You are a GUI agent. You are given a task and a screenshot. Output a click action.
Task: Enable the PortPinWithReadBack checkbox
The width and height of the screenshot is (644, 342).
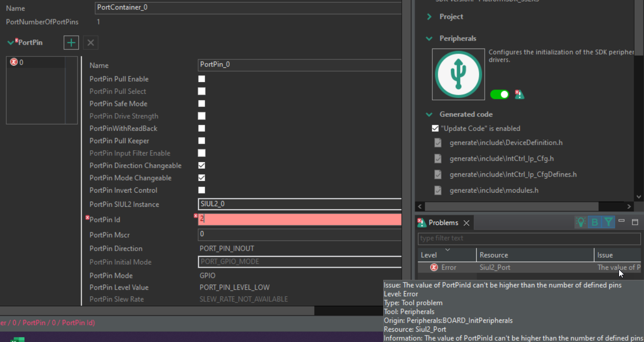click(201, 128)
